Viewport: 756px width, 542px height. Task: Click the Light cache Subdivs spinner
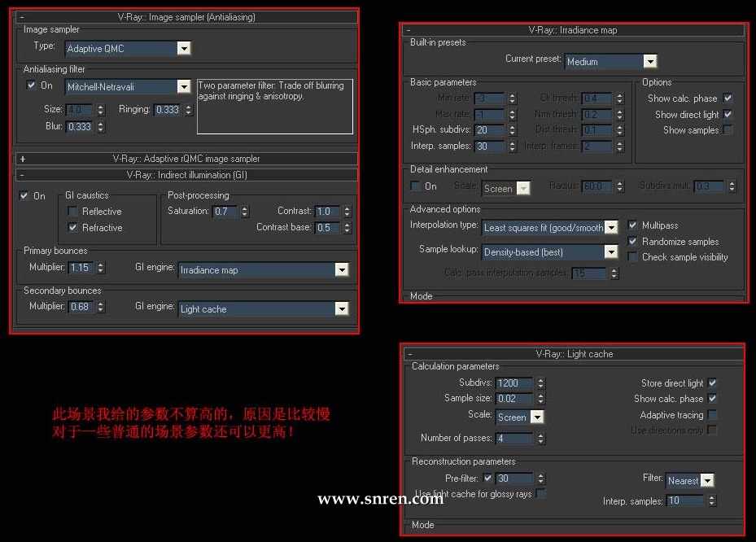click(x=540, y=382)
